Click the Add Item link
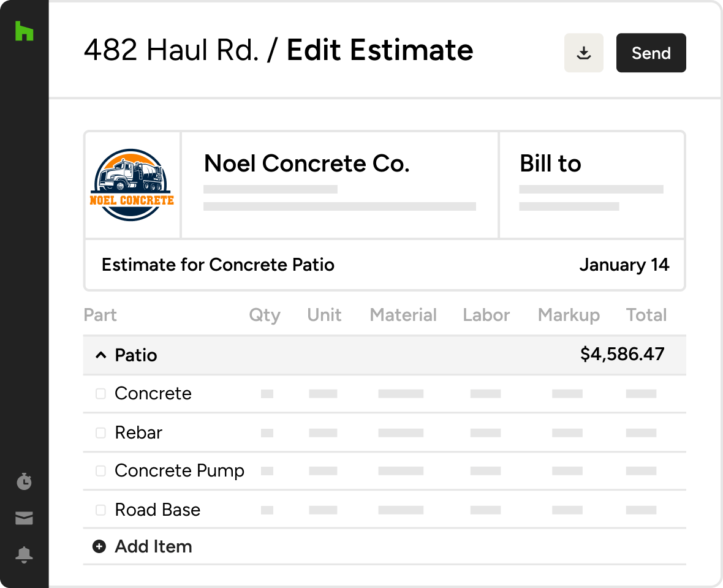The image size is (723, 588). click(x=153, y=546)
